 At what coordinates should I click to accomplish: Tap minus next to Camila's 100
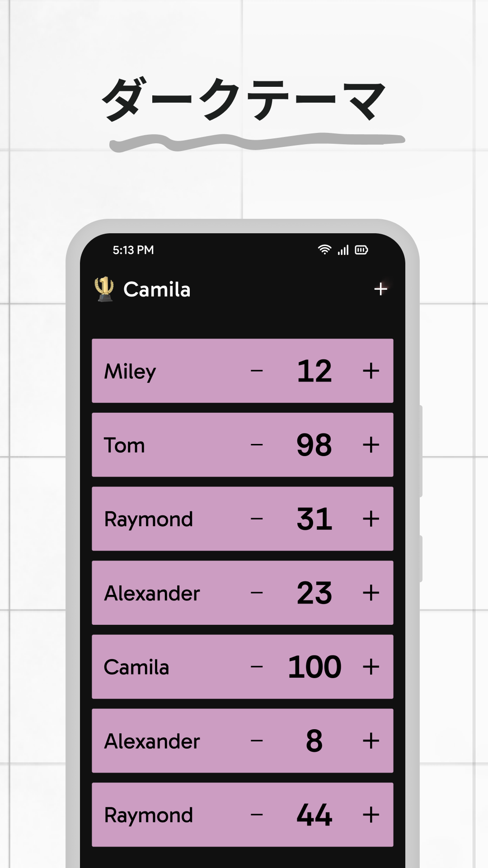(x=257, y=667)
